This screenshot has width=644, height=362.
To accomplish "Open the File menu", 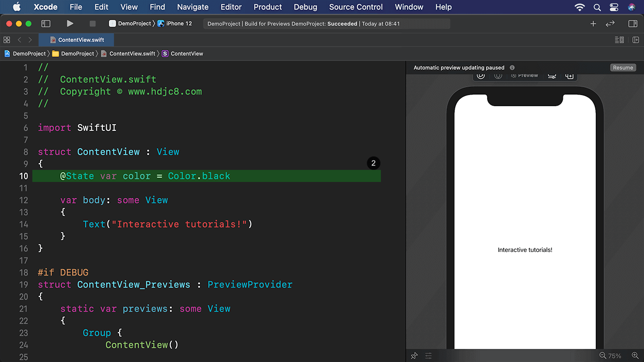I will coord(76,7).
